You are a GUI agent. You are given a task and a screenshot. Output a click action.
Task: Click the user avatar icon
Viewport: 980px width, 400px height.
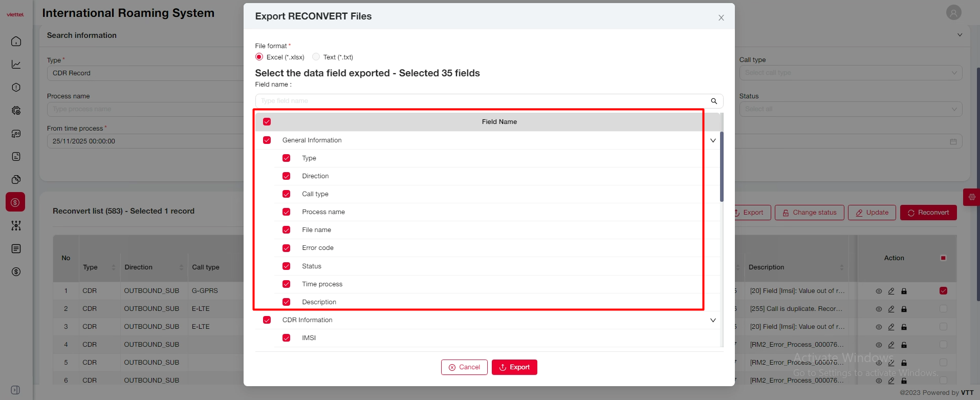point(953,13)
